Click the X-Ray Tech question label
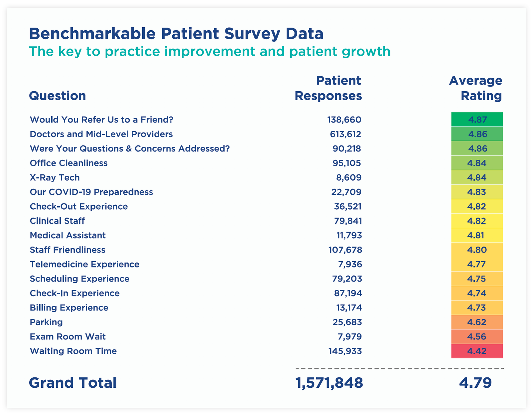This screenshot has height=416, width=532. coord(55,177)
